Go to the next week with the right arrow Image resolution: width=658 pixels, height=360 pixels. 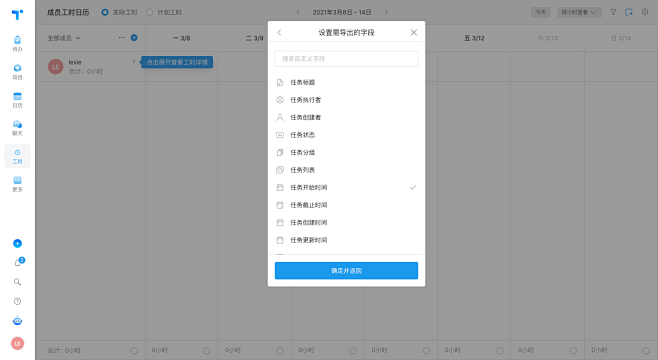point(386,12)
